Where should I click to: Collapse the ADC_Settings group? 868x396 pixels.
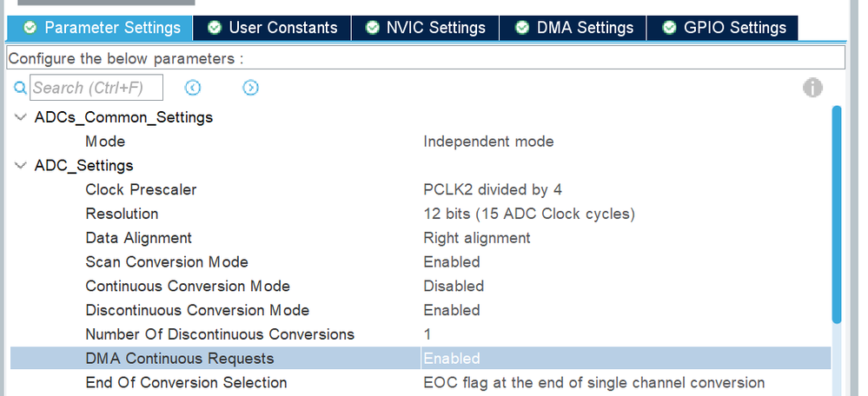click(20, 165)
